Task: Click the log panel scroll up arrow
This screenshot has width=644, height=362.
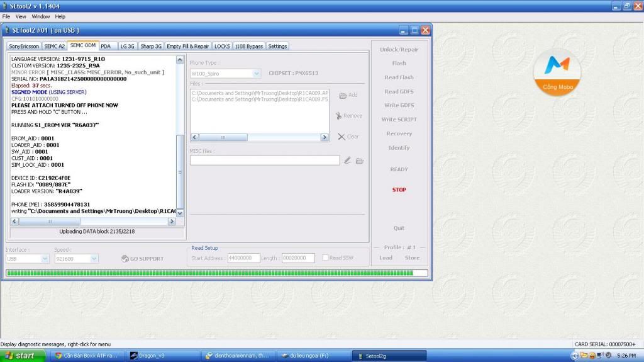Action: pyautogui.click(x=180, y=60)
